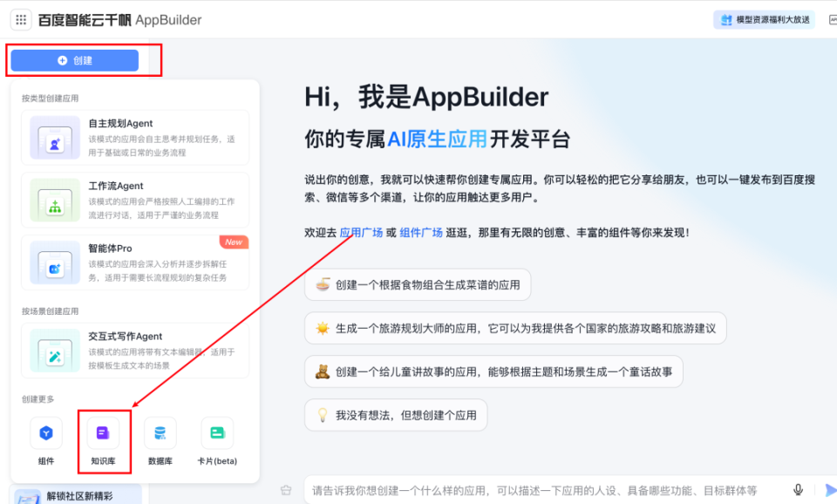Choose the 我没有想法,但想创建个应用 suggestion
837x504 pixels.
click(396, 415)
